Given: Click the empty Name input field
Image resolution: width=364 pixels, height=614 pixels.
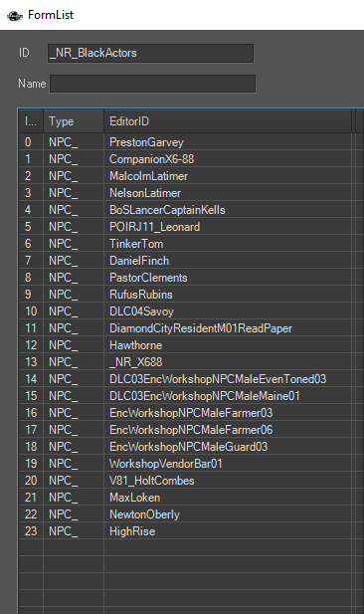Looking at the screenshot, I should tap(152, 84).
